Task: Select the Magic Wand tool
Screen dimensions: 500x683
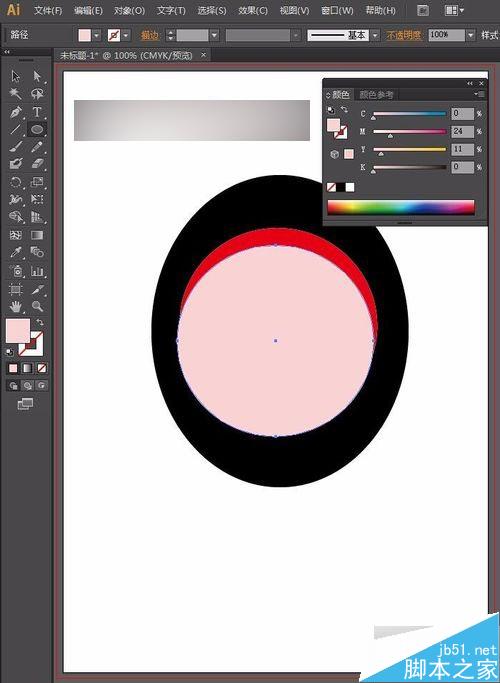Action: click(x=16, y=94)
